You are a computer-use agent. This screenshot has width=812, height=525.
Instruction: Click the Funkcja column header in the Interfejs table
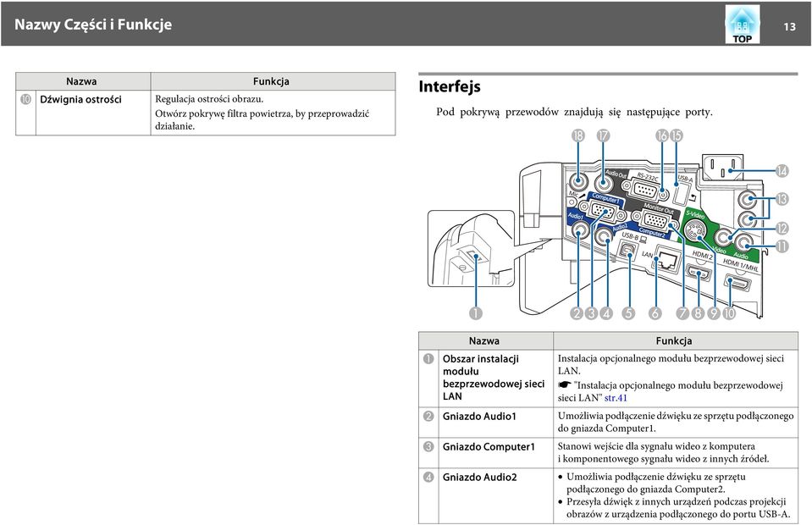[x=674, y=340]
